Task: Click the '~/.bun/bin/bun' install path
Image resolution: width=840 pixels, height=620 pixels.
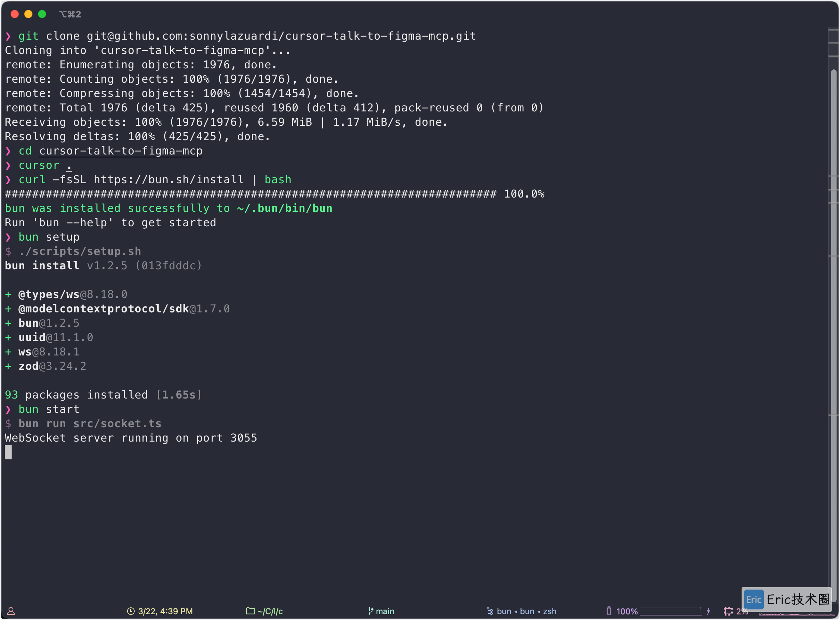Action: [285, 208]
